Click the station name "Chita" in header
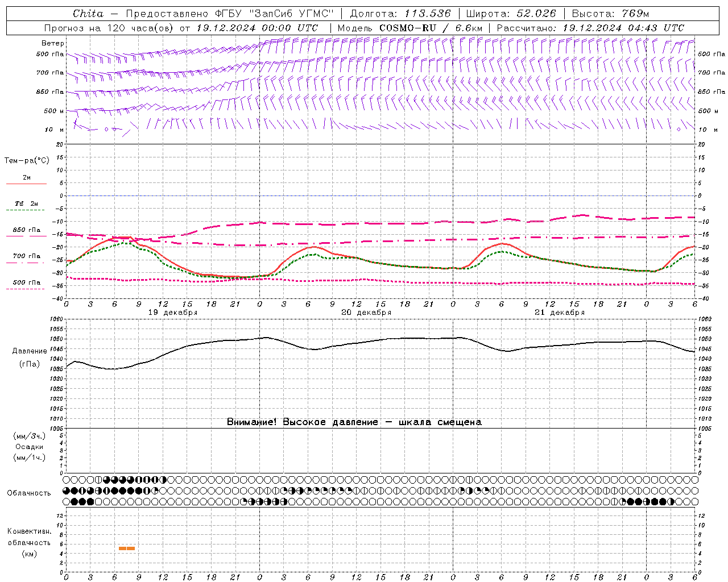Image resolution: width=728 pixels, height=582 pixels. coord(88,14)
